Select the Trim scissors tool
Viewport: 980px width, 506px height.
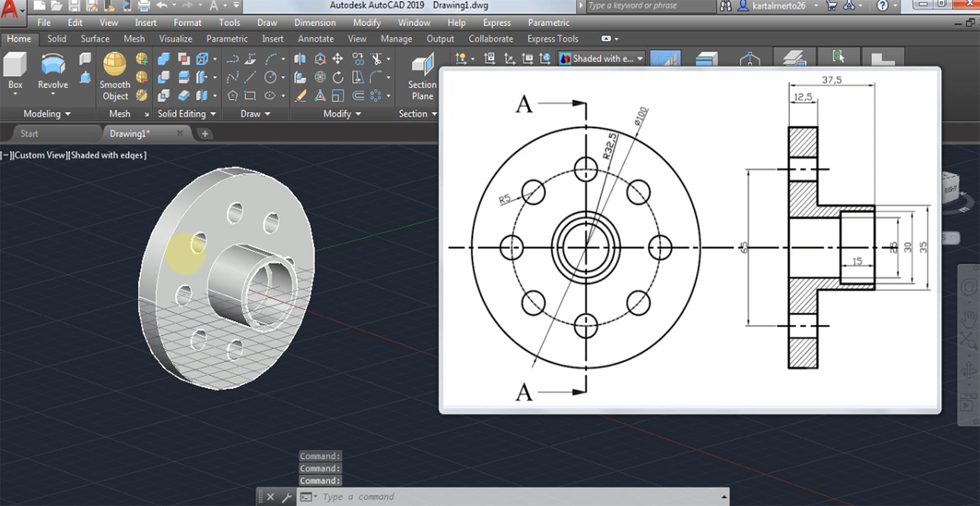tap(376, 59)
